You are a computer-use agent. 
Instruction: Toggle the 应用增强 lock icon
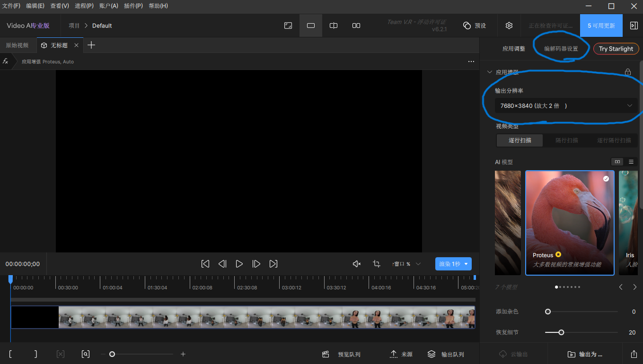click(628, 72)
